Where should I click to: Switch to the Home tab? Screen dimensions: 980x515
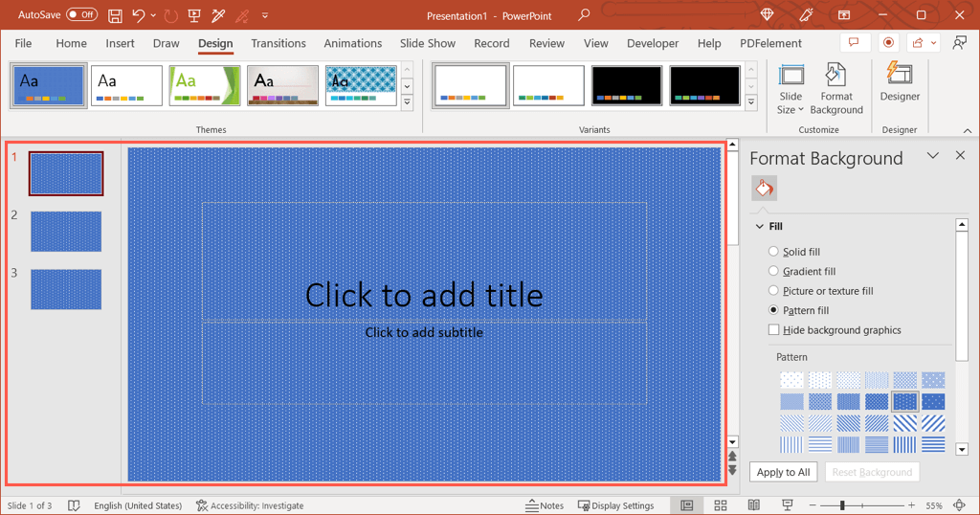[x=71, y=43]
